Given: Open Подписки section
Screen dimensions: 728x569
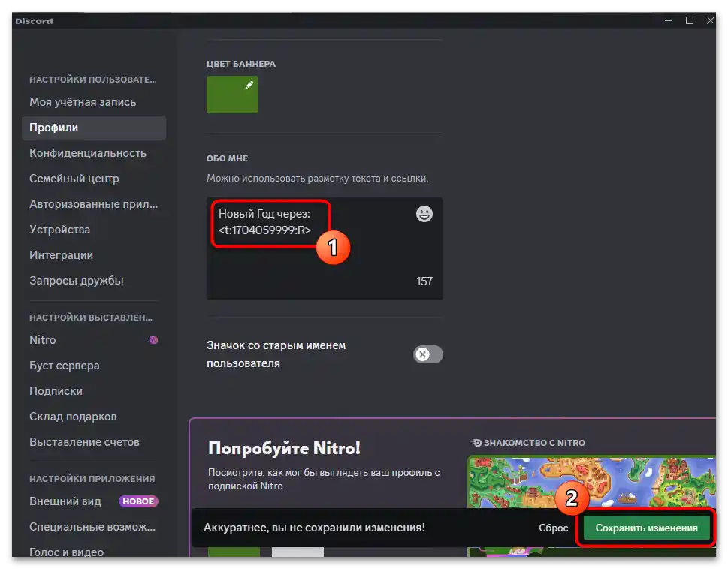Looking at the screenshot, I should [94, 391].
